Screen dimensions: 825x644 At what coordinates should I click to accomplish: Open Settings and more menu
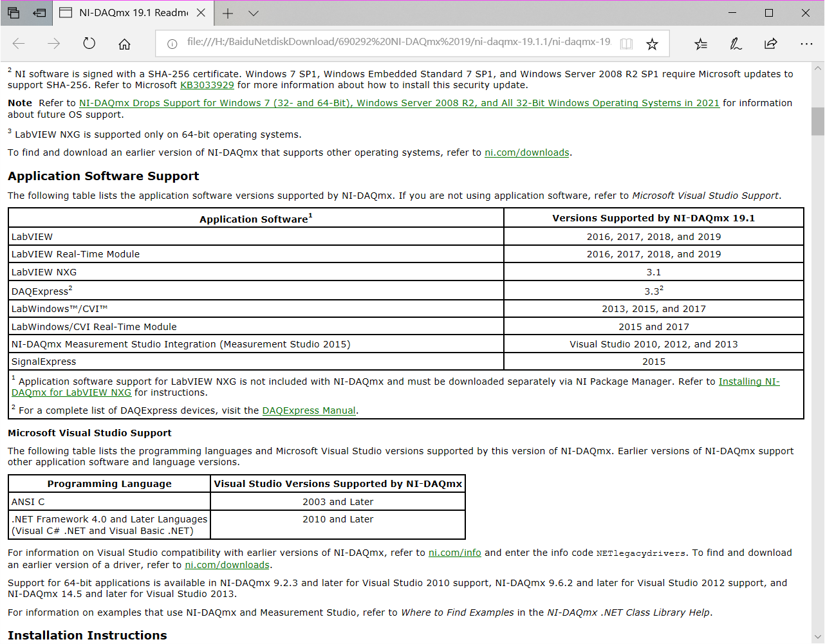tap(806, 44)
